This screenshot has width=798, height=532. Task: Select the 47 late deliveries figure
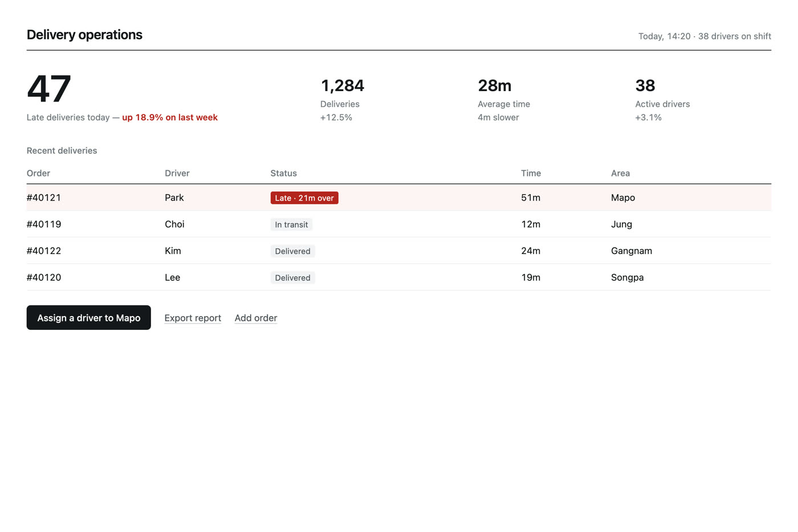pyautogui.click(x=49, y=89)
